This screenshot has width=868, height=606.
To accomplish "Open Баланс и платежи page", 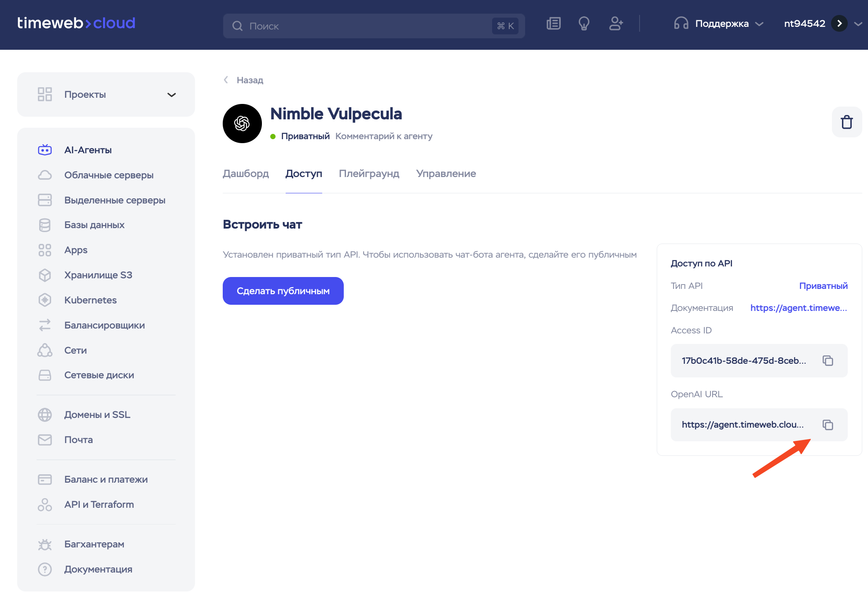I will (x=106, y=480).
